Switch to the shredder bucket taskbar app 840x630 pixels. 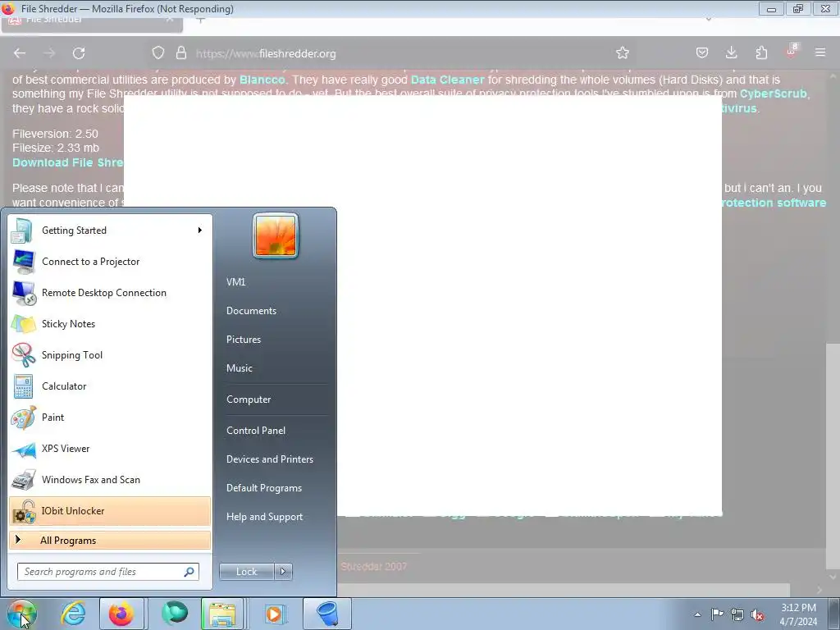click(x=327, y=614)
